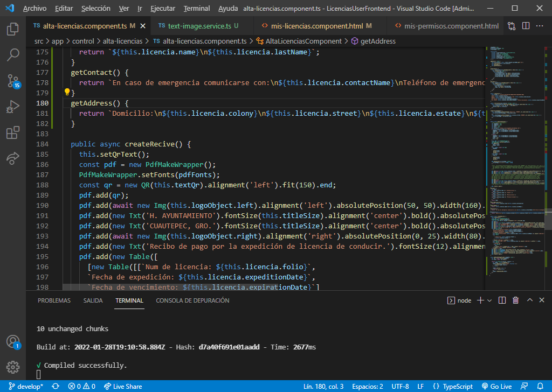Open the Ver menu

click(x=124, y=9)
